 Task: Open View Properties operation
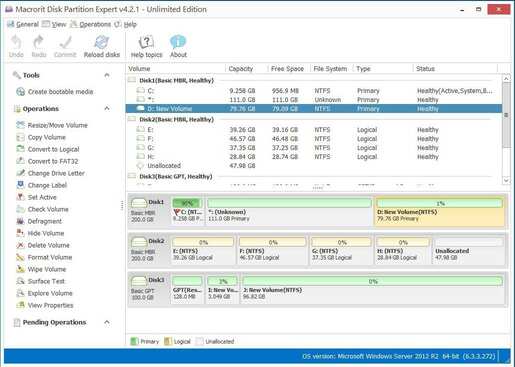click(45, 305)
